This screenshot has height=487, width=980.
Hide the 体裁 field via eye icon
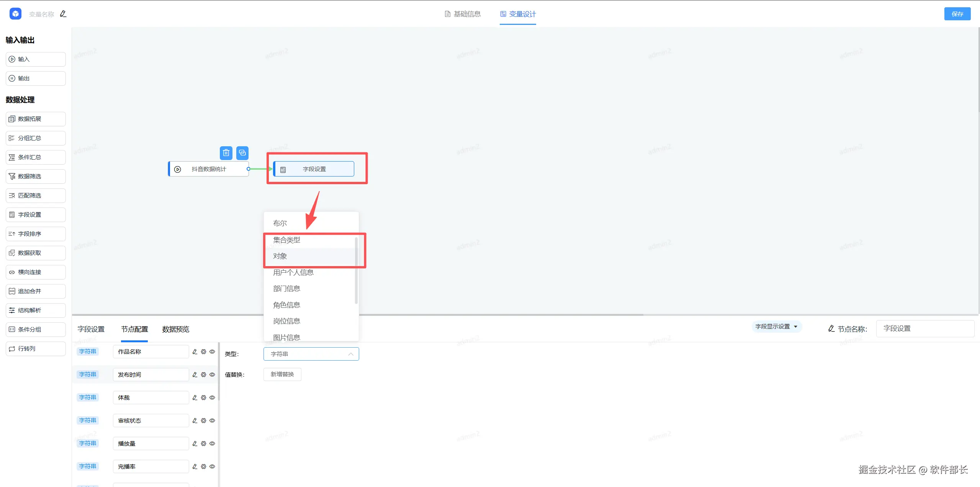point(212,398)
